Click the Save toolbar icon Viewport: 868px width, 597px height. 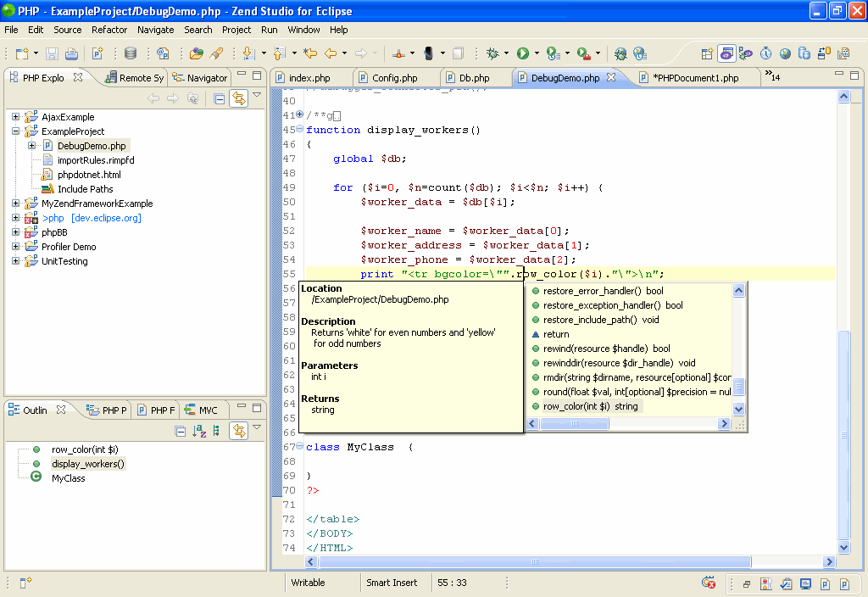[x=52, y=53]
